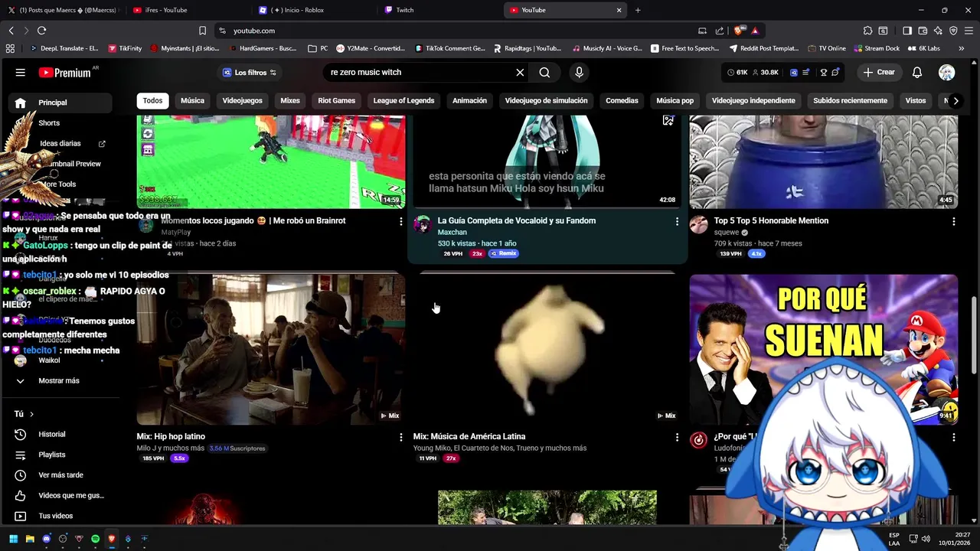Open the browser extensions puzzle icon
This screenshot has height=551, width=980.
coord(867,31)
